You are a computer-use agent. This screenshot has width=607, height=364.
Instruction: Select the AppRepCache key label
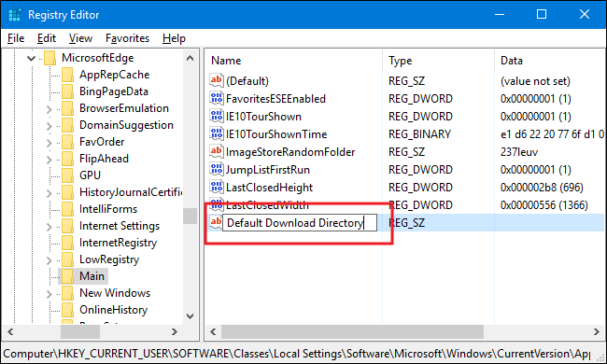(x=115, y=75)
